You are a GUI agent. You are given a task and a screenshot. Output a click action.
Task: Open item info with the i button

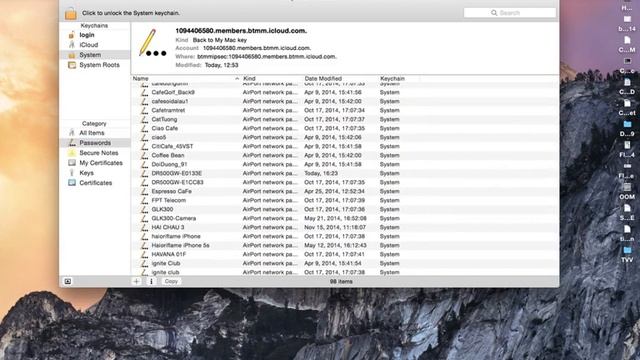pos(151,281)
